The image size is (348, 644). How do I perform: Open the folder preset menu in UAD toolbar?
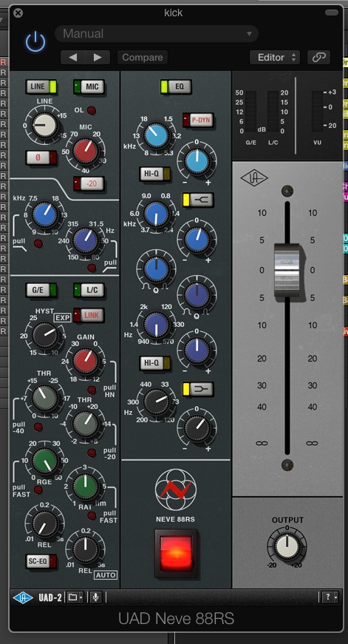tap(75, 597)
